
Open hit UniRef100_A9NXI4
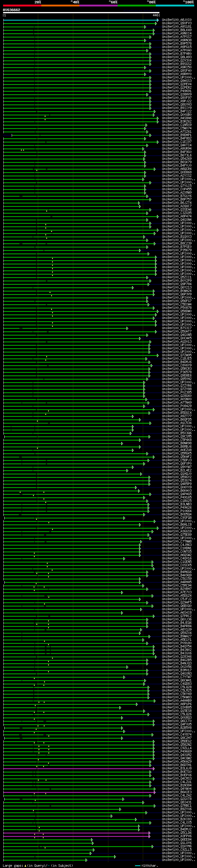point(177,33)
